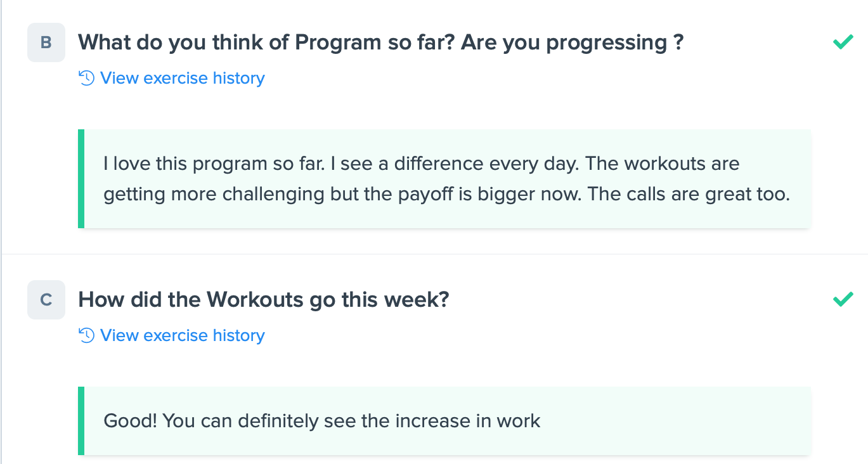Click the text 'getting more challenging' in B's answer
The width and height of the screenshot is (868, 464).
(214, 195)
